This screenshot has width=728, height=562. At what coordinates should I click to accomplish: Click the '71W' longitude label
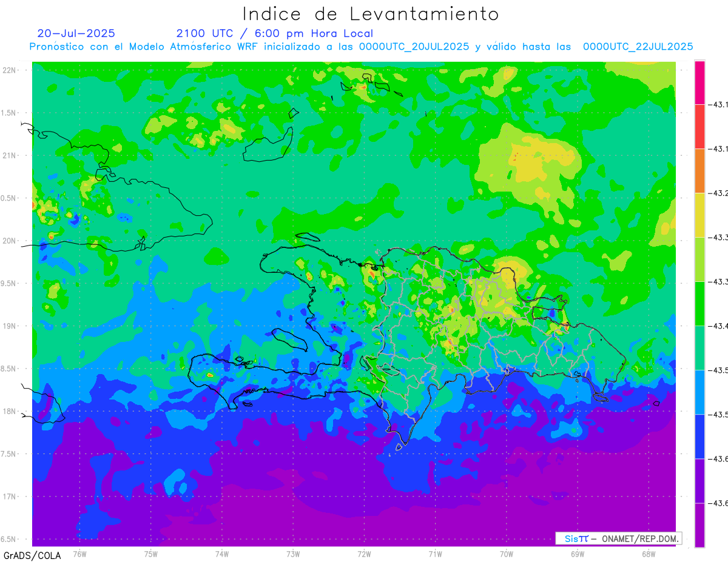click(x=435, y=554)
